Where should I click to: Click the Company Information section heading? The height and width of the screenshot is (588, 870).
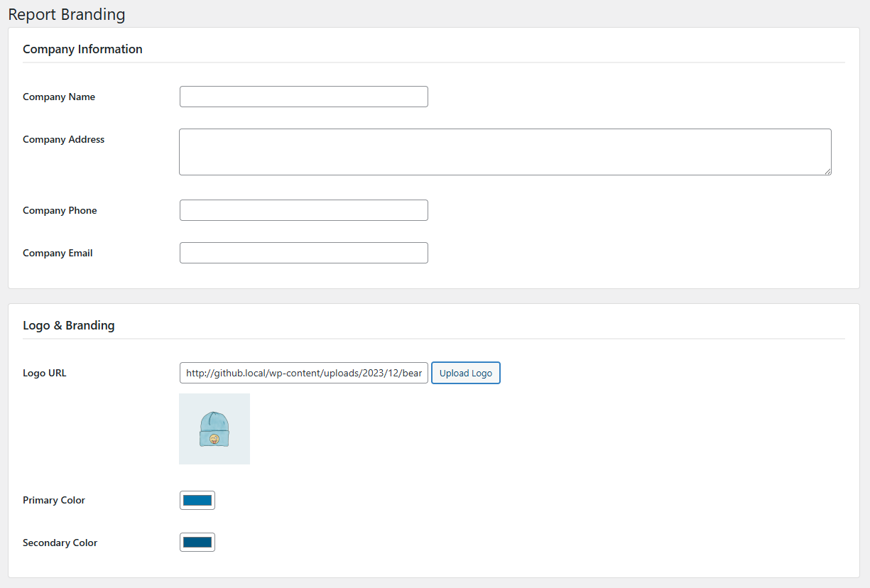[82, 49]
